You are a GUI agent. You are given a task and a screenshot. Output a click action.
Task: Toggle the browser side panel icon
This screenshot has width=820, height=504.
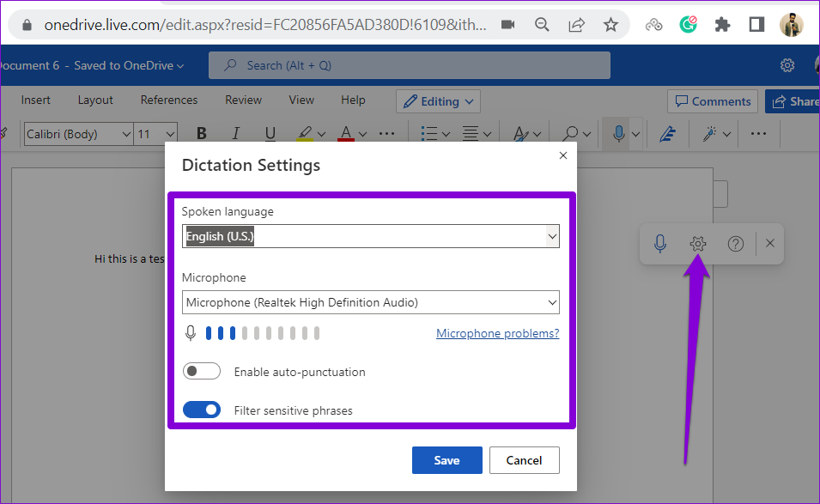click(x=756, y=25)
